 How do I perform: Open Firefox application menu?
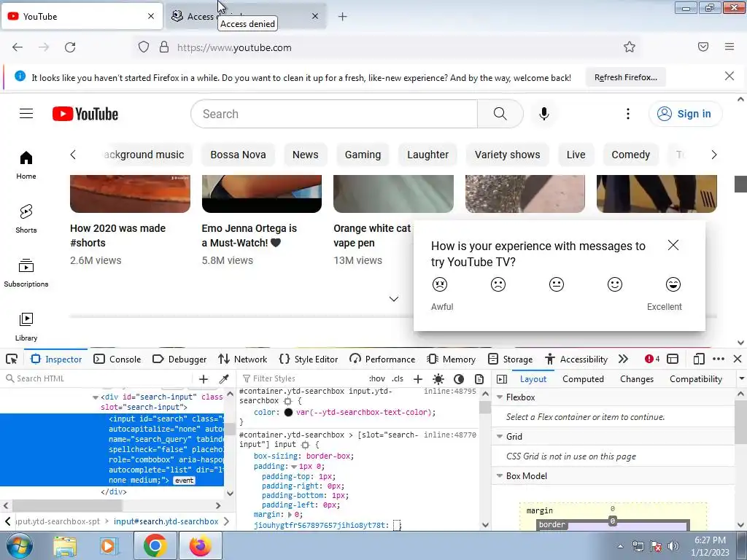[x=729, y=47]
